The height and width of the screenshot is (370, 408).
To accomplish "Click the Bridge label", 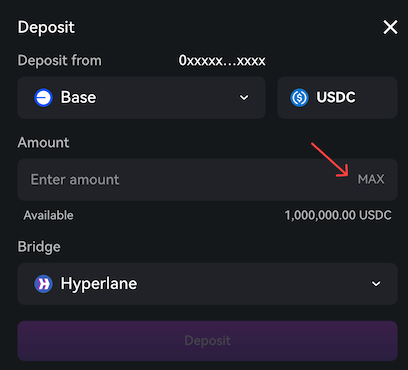I will (39, 247).
